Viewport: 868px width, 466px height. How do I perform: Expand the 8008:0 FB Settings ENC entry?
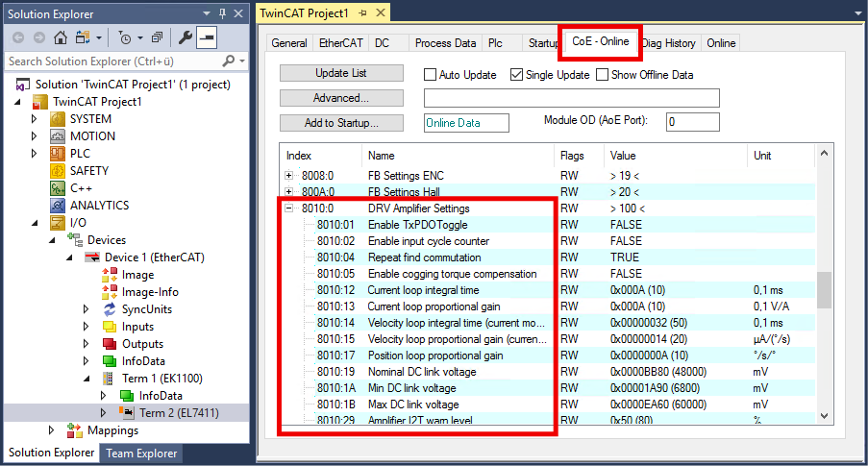pyautogui.click(x=289, y=176)
